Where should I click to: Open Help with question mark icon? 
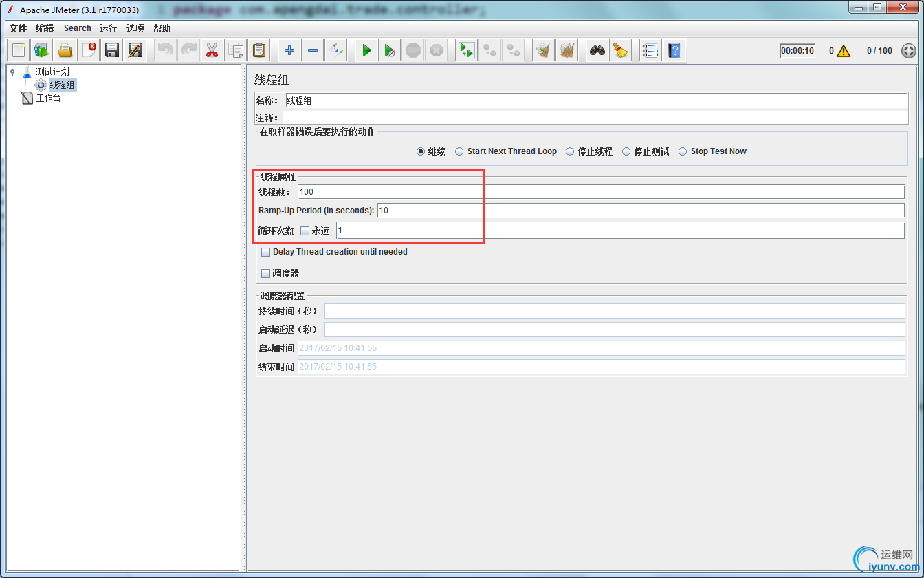click(x=674, y=50)
